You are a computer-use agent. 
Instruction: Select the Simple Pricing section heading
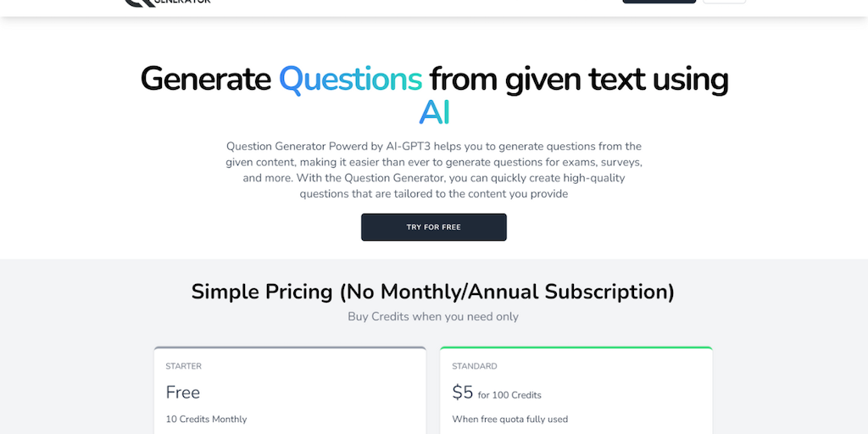tap(433, 292)
